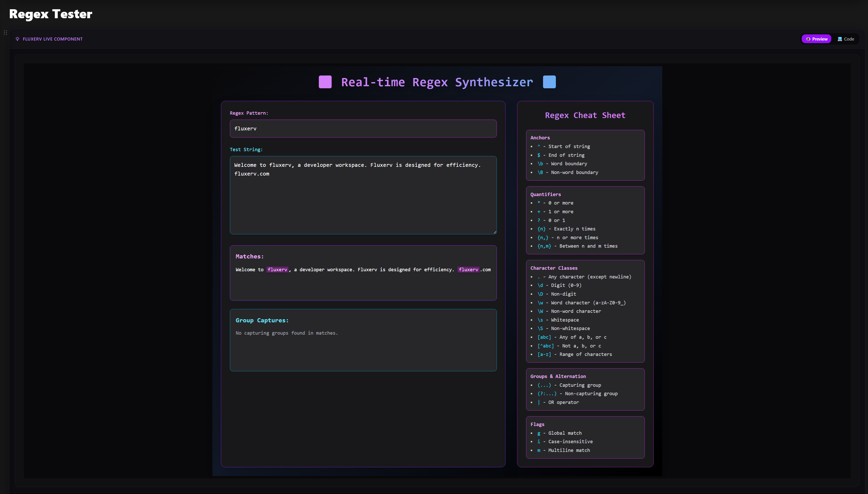
Task: Click the '\B - Non-word boundary' entry
Action: point(568,172)
